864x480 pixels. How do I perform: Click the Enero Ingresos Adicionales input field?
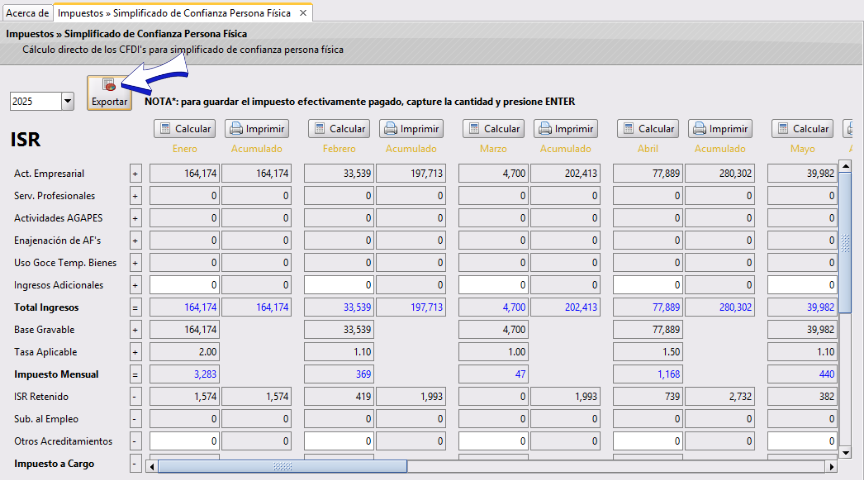point(184,285)
